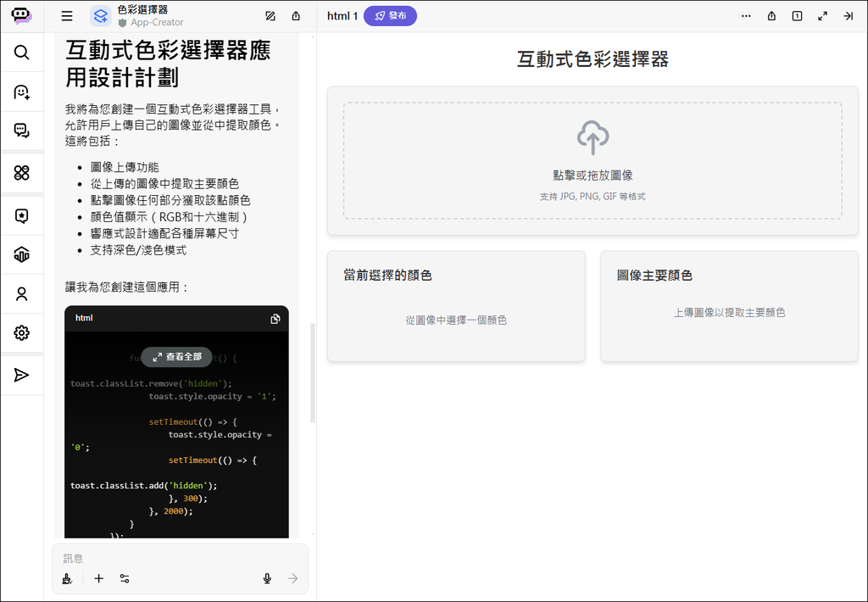The height and width of the screenshot is (602, 868).
Task: Open the cube with chart icon in sidebar
Action: tap(21, 254)
